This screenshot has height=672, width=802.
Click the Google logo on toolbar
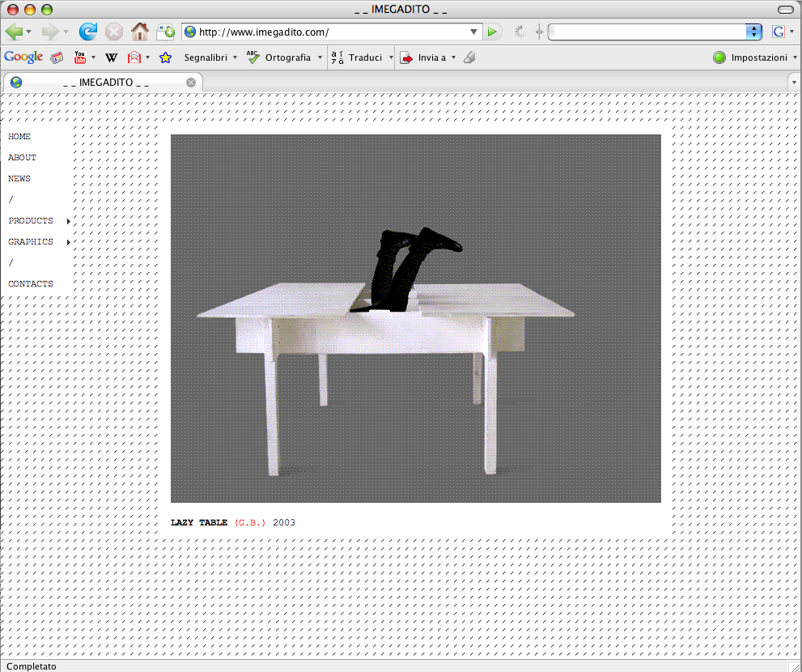click(x=23, y=57)
